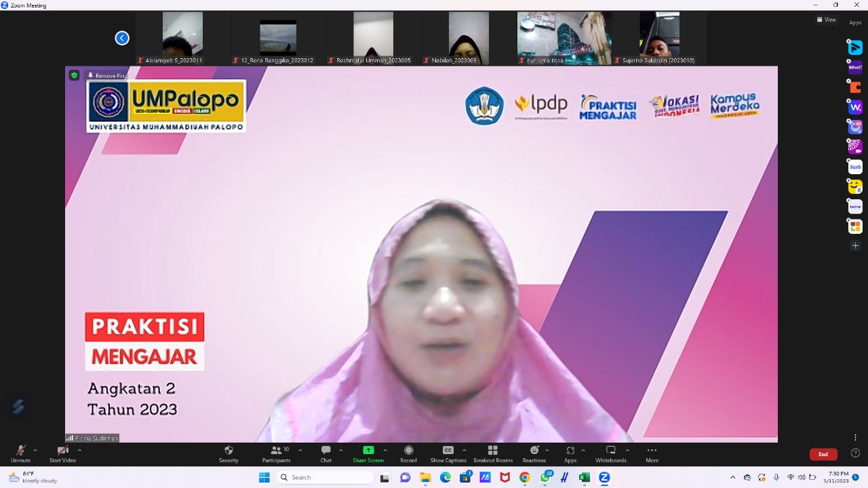Select Sujarno Sukardin's video thumbnail
The image size is (868, 488).
coord(659,38)
